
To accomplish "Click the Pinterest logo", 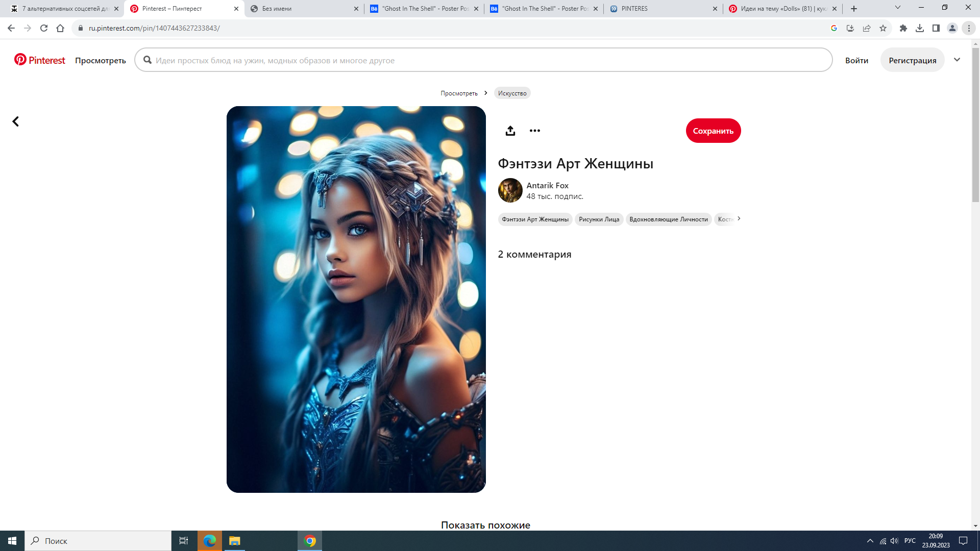I will tap(40, 60).
